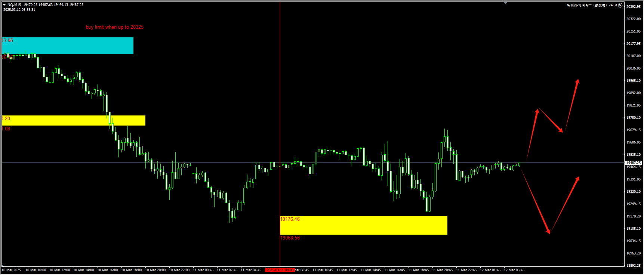Select the cyan rectangle zone
644x275 pixels.
[67, 46]
